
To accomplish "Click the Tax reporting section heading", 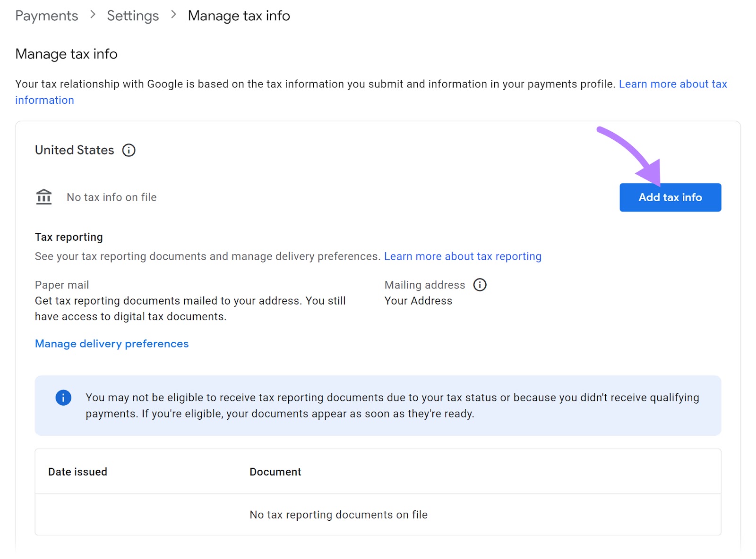I will coord(69,237).
